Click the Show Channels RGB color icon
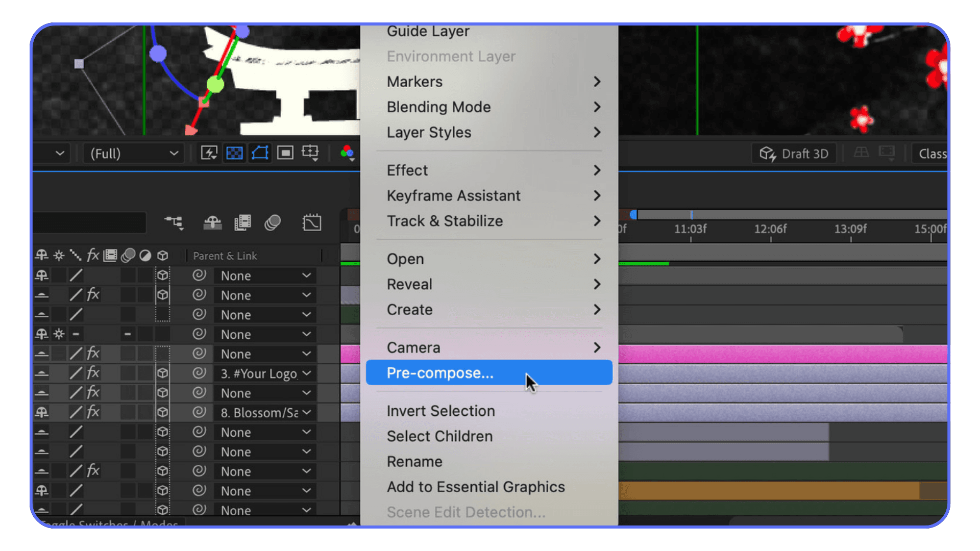 [348, 153]
